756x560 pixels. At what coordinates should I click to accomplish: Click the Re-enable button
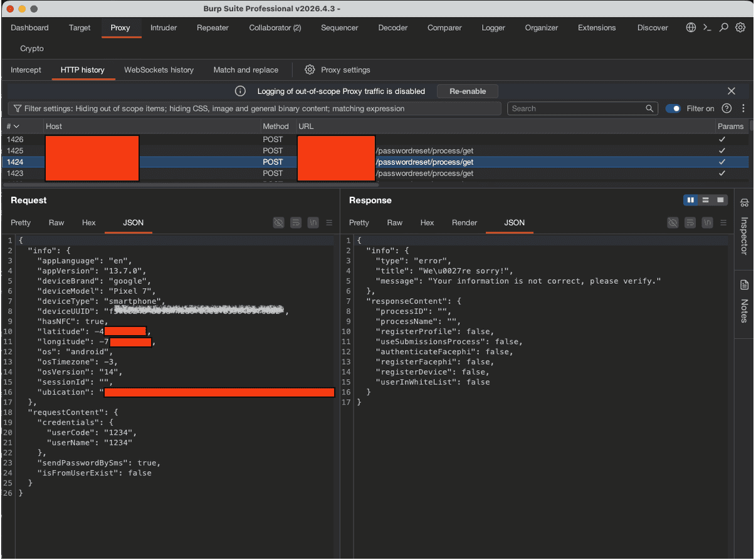(x=468, y=91)
